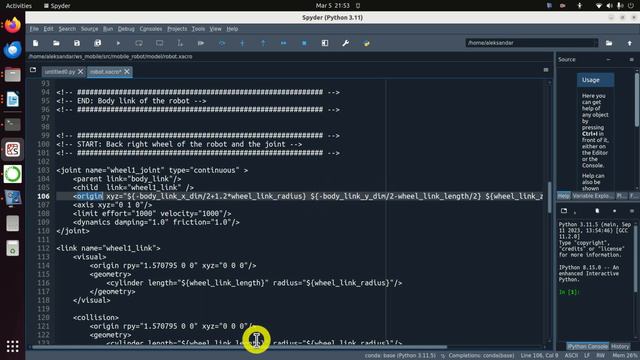Open the Help pane options hamburger menu
The image size is (640, 360).
[x=631, y=60]
